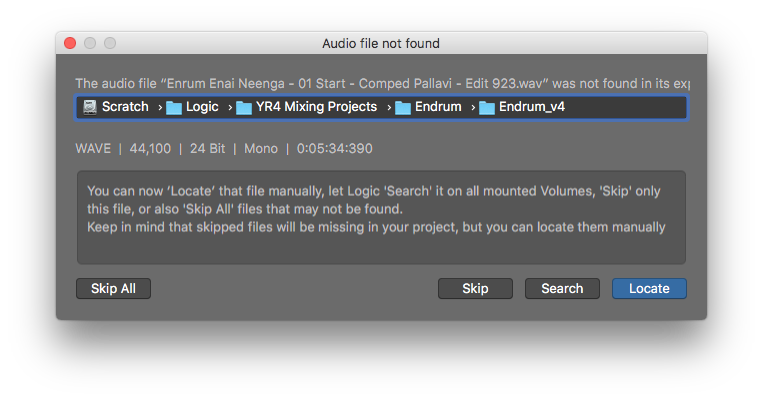Click the chevron after Endrum

click(472, 108)
